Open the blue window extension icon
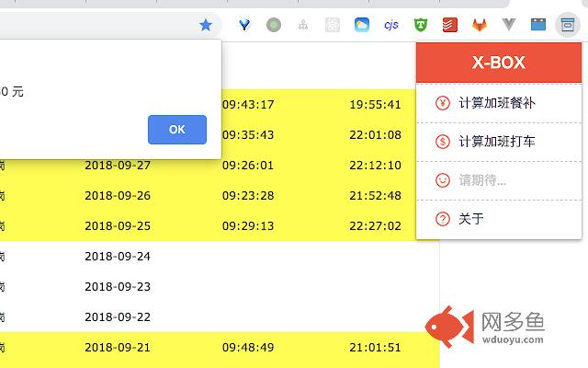The width and height of the screenshot is (588, 368). (x=538, y=25)
